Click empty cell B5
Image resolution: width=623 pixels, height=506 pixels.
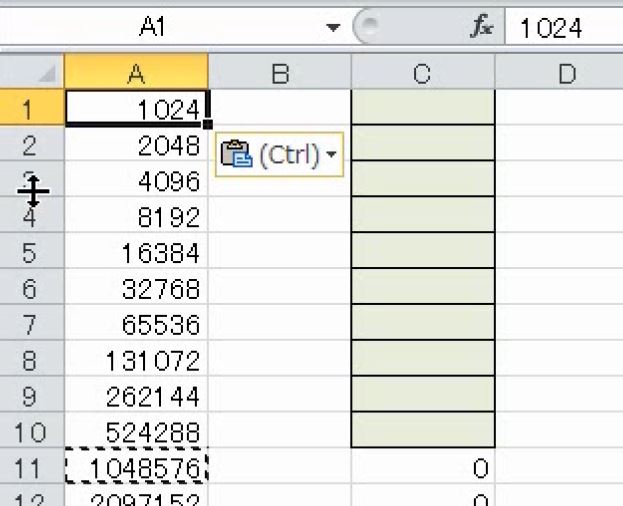click(x=280, y=251)
